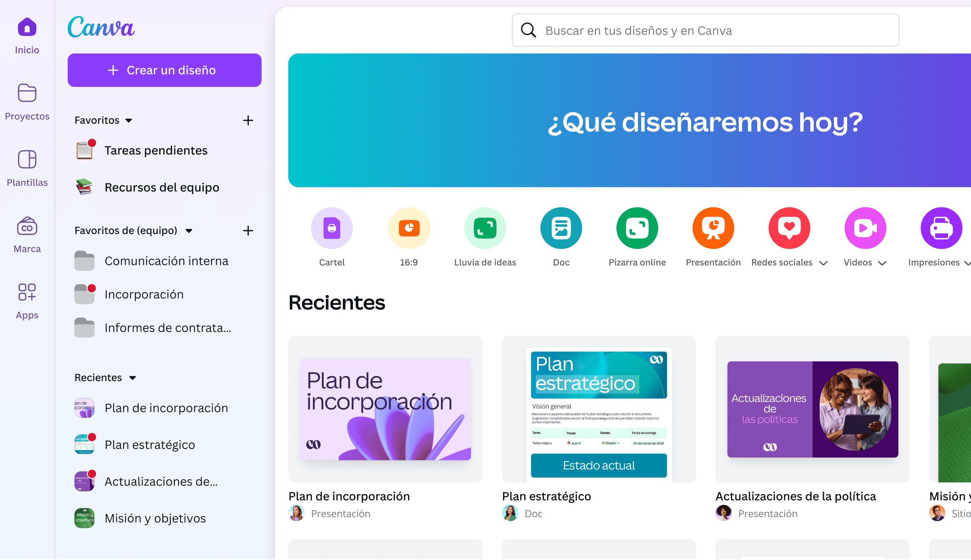Add item to Favoritos de (equipo)

click(248, 231)
